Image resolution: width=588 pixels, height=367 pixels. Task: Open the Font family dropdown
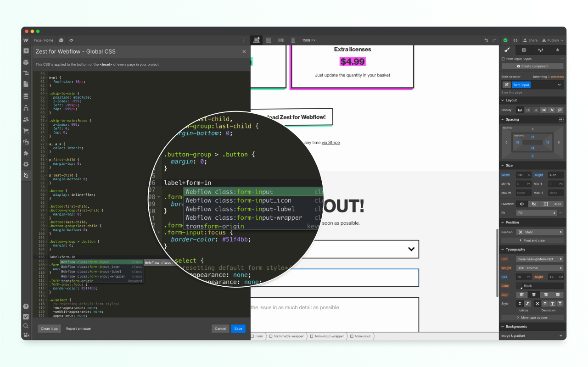coord(540,259)
